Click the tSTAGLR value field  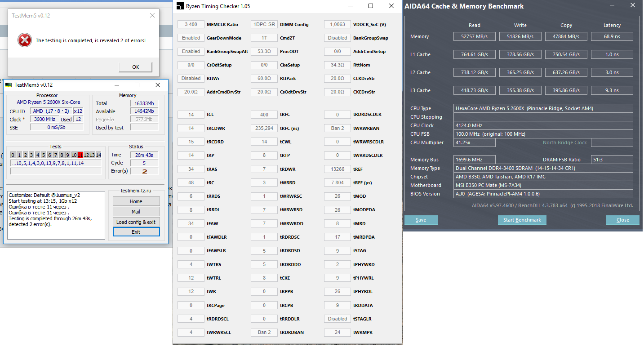(338, 319)
